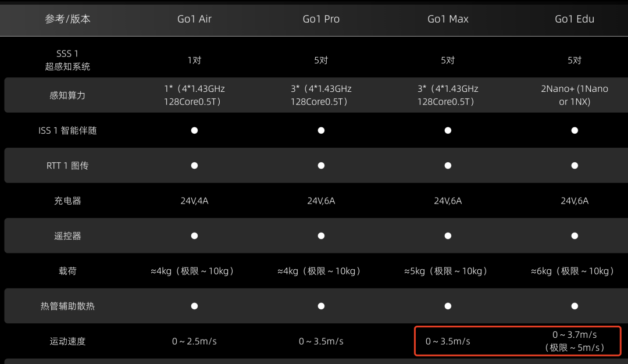This screenshot has width=628, height=364.
Task: Click the Go1 Air column header
Action: tap(194, 19)
